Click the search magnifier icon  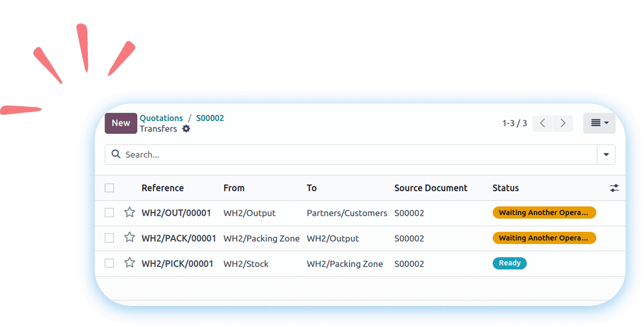pyautogui.click(x=116, y=154)
